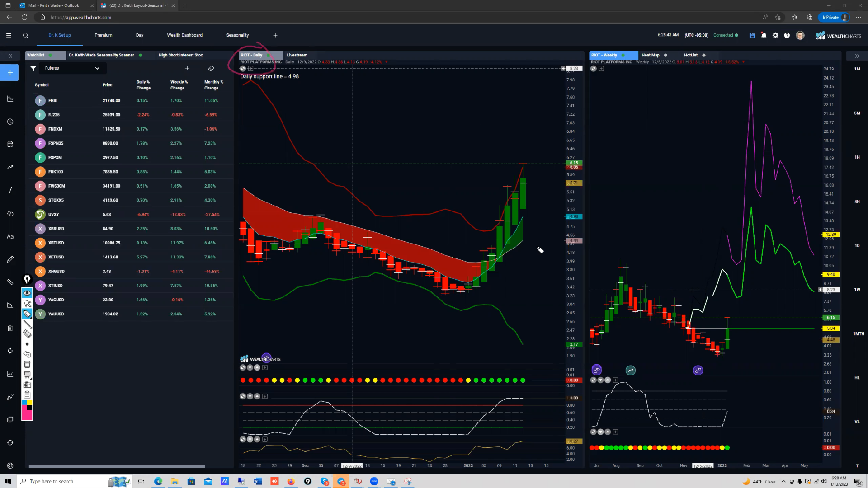Move weekly oscillator pane down arrow
868x488 pixels.
tap(600, 380)
